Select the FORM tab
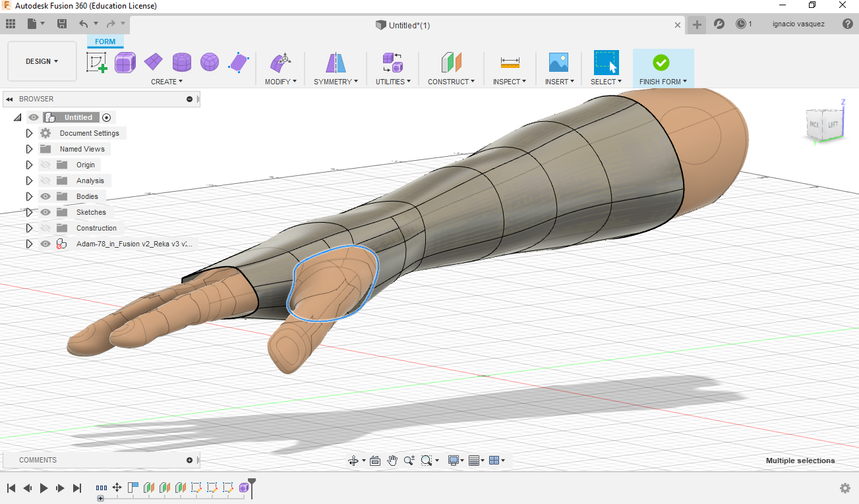 (105, 42)
